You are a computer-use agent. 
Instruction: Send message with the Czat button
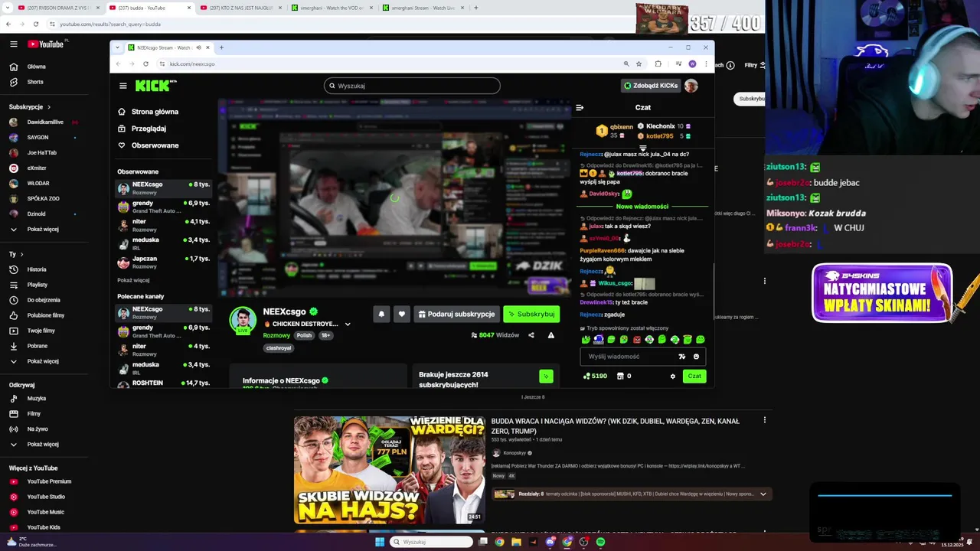tap(694, 377)
